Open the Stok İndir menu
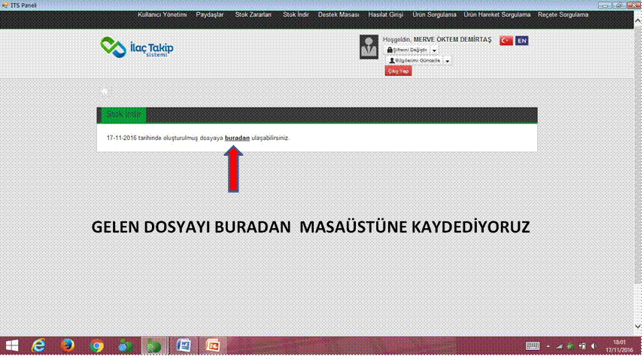Image resolution: width=644 pixels, height=356 pixels. point(294,15)
